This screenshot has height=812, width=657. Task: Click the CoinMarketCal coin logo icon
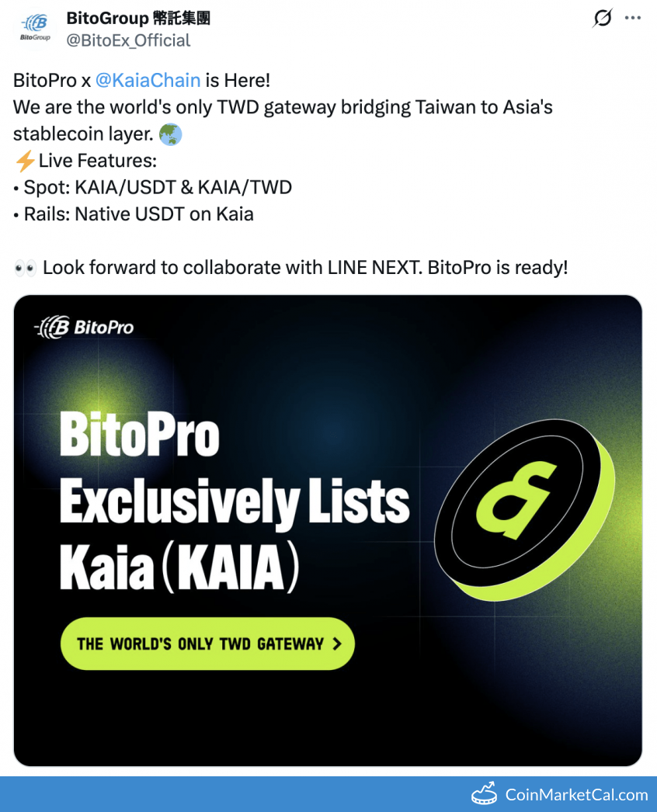(485, 794)
